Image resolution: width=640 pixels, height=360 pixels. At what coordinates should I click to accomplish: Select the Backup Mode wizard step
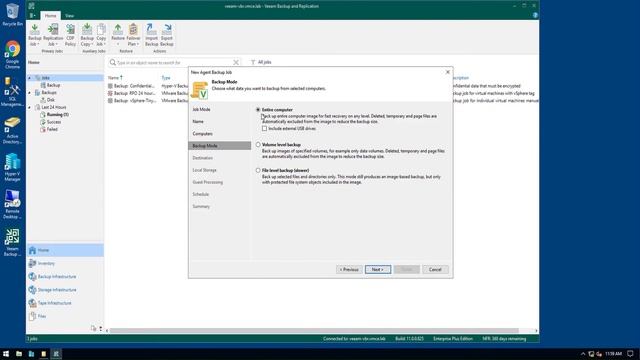[220, 146]
